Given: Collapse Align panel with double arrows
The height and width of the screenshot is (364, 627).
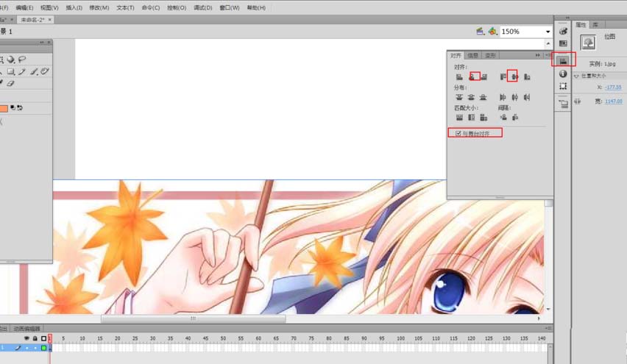Looking at the screenshot, I should point(537,55).
